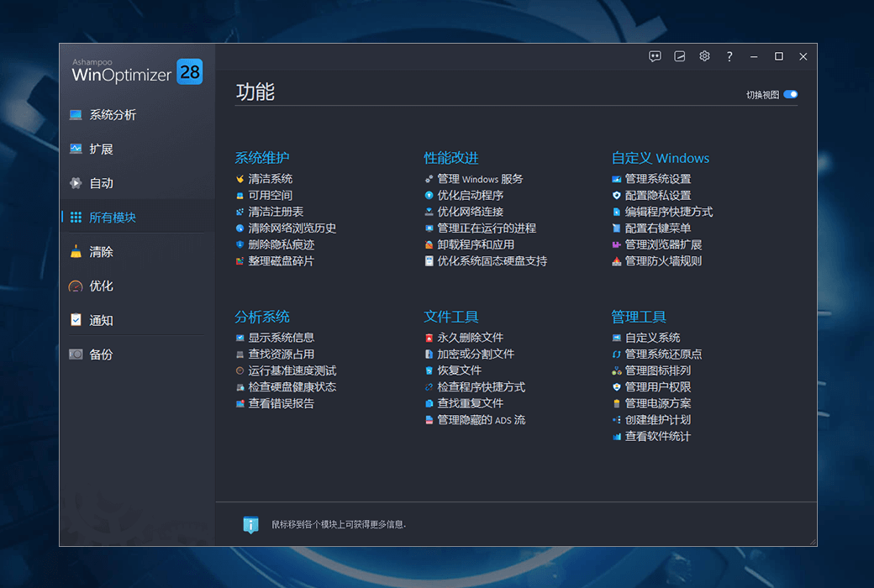Toggle the 切换视图 switch

(791, 94)
